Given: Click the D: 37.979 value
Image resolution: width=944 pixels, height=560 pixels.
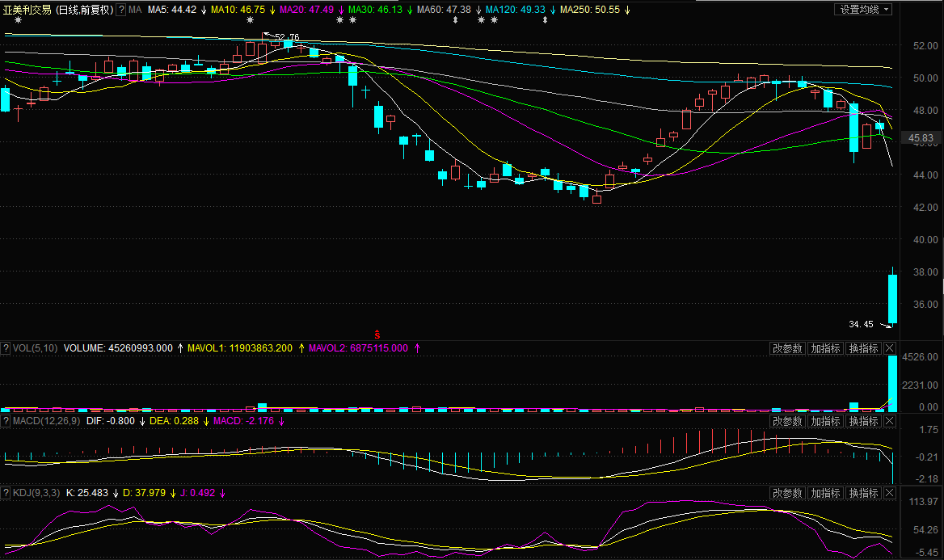Looking at the screenshot, I should [144, 493].
